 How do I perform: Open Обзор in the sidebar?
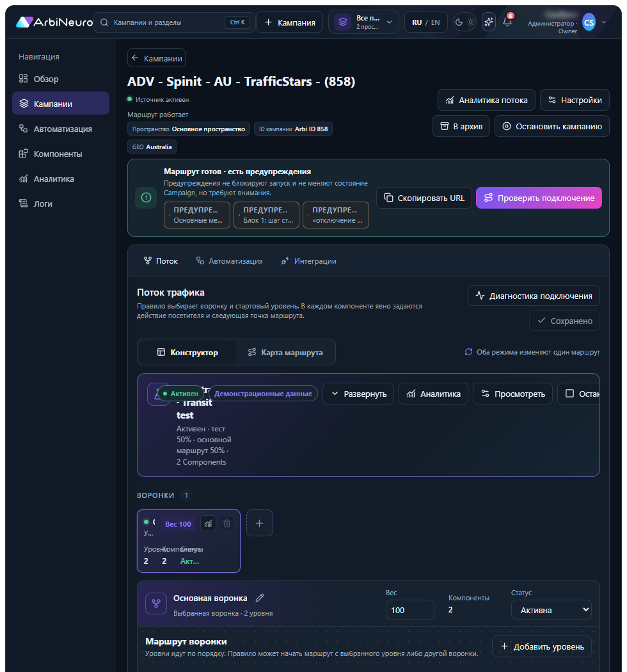[60, 79]
